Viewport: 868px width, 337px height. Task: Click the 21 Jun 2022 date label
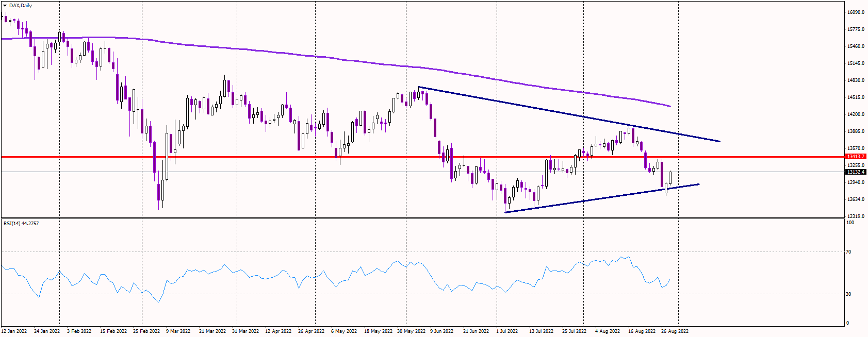(476, 331)
